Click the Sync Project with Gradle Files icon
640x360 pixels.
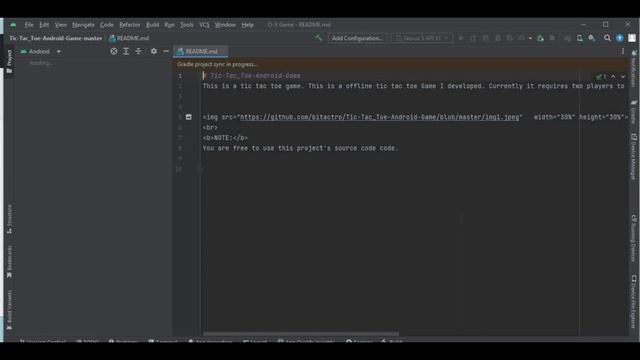tap(567, 38)
